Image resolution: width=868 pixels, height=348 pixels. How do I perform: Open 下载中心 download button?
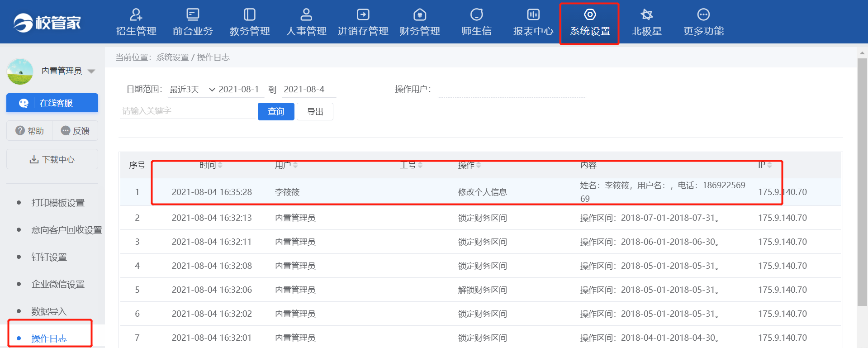[52, 159]
